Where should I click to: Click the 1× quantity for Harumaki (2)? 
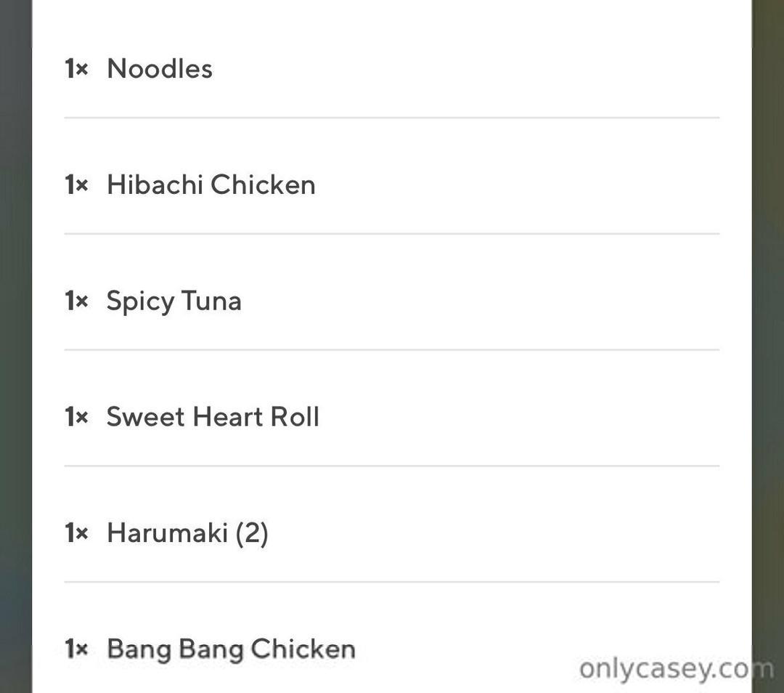(76, 533)
